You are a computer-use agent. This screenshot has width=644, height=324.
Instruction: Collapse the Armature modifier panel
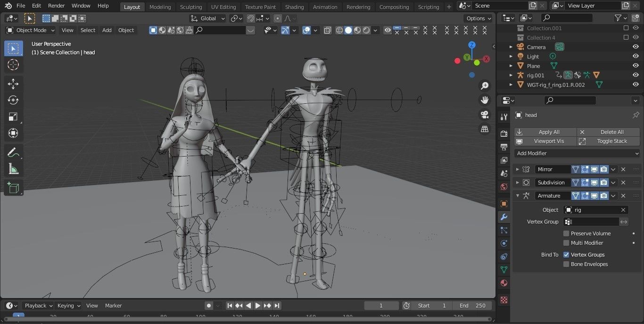[x=518, y=196]
